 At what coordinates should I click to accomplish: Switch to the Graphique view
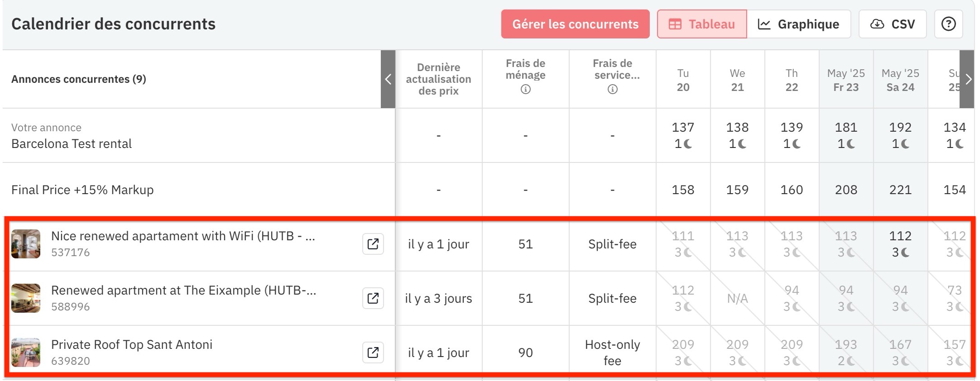799,24
